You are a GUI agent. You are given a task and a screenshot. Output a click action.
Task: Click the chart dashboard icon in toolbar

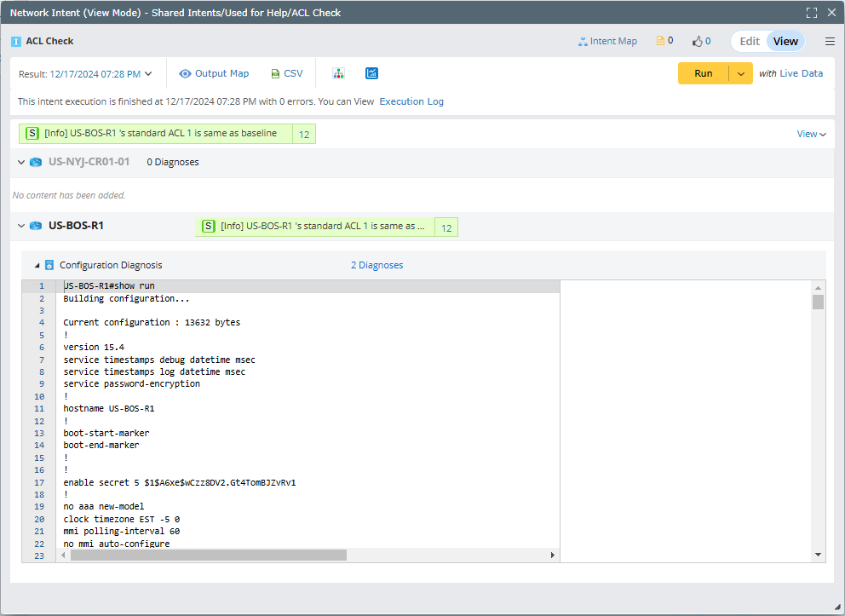[x=371, y=73]
